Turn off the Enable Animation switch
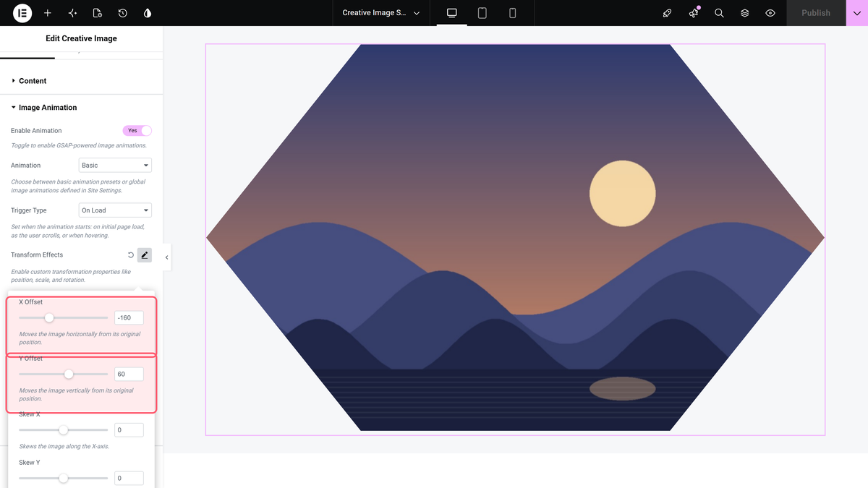 tap(137, 131)
